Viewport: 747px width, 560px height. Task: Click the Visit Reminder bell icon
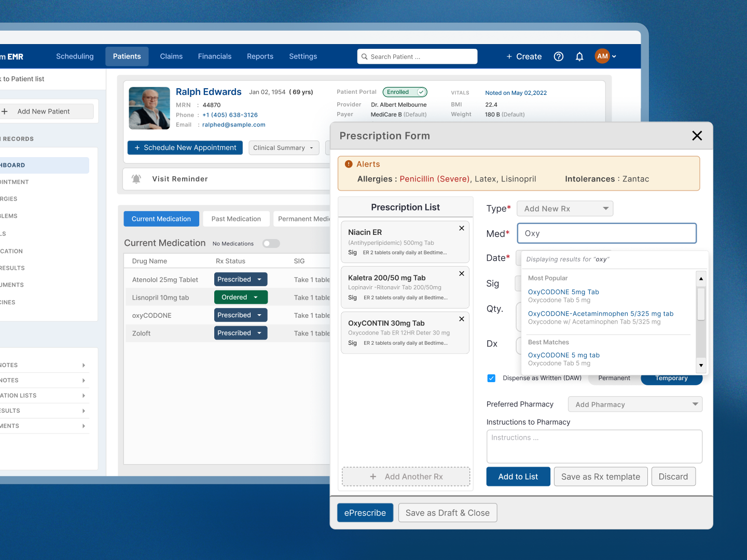pos(136,178)
